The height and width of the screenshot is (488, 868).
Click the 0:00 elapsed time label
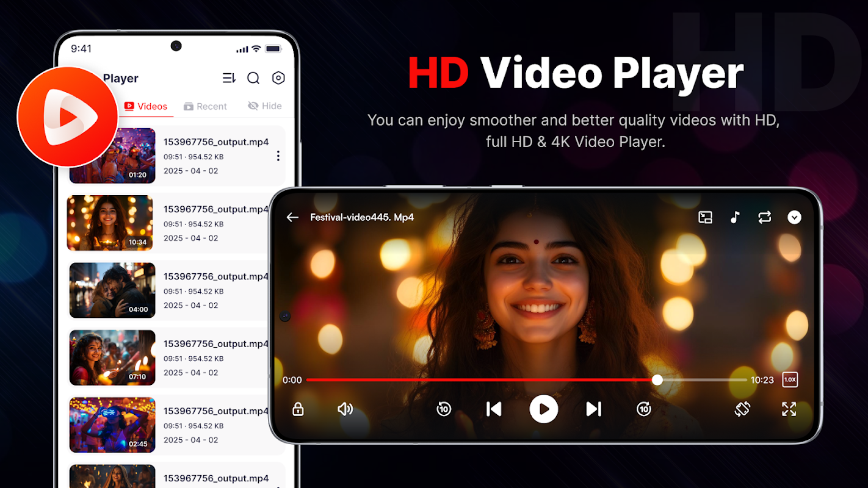pos(292,379)
